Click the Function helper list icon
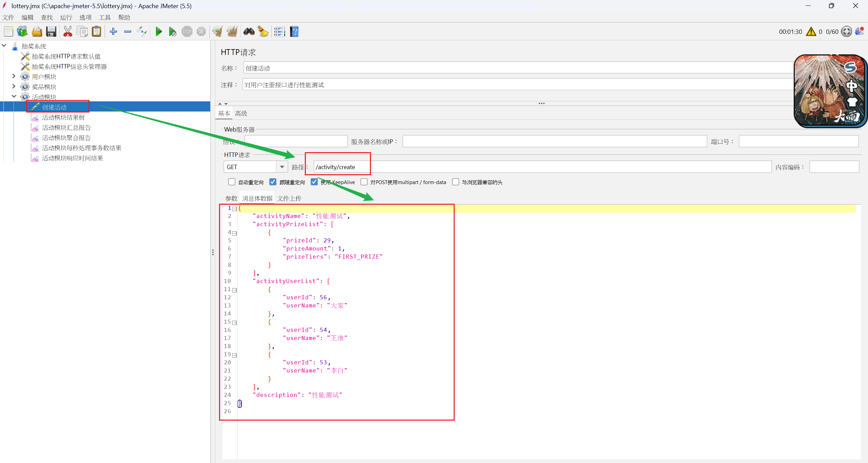The height and width of the screenshot is (463, 868). pos(279,32)
